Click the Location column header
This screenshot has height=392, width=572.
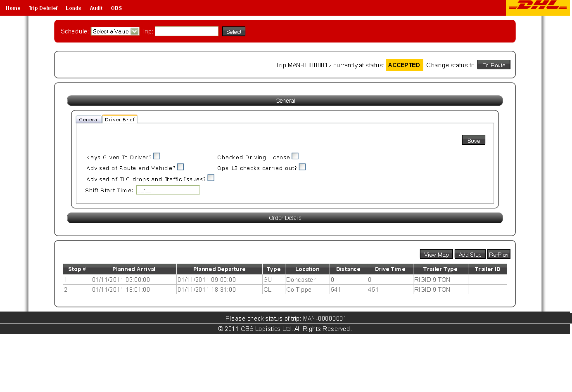pos(307,269)
